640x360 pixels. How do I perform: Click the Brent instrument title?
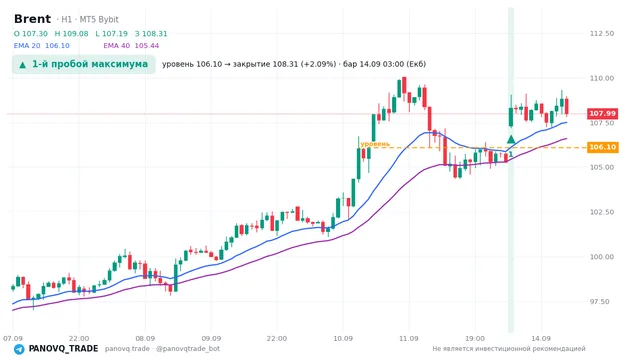pyautogui.click(x=32, y=19)
